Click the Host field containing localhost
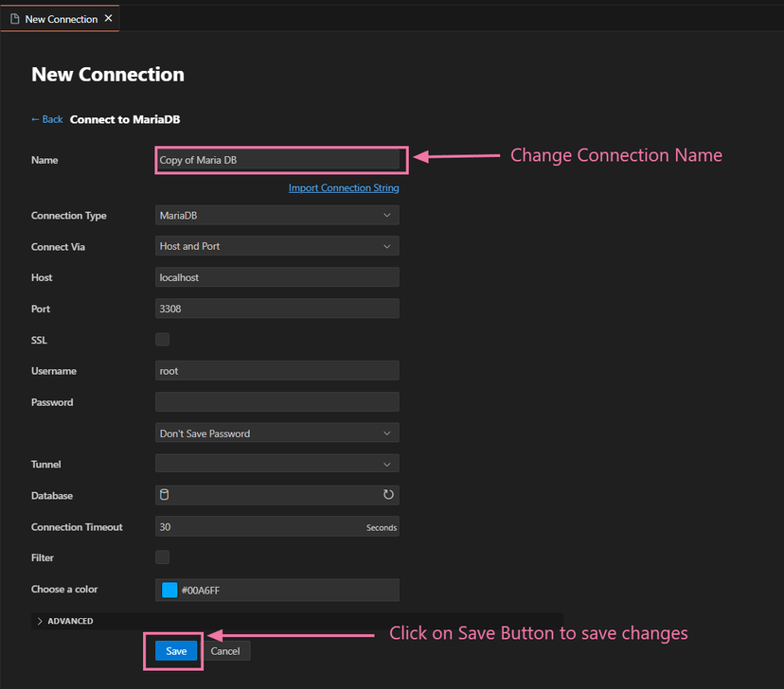Viewport: 784px width, 689px height. (277, 277)
